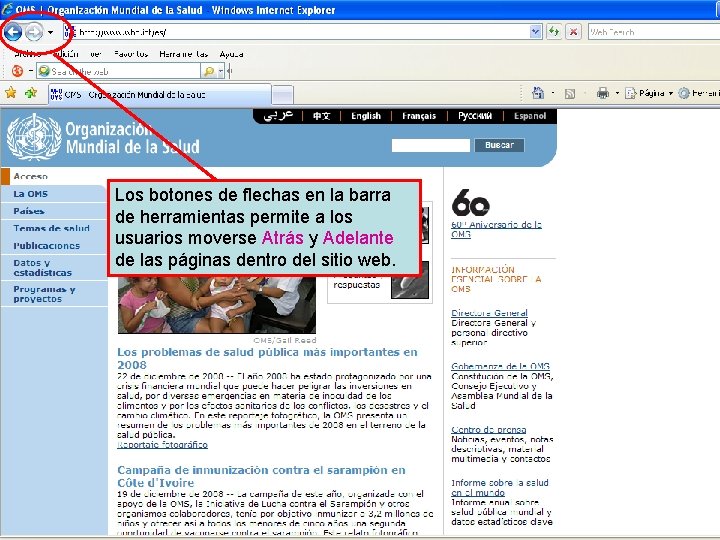
Task: Open the Página command bar menu
Action: pyautogui.click(x=650, y=93)
